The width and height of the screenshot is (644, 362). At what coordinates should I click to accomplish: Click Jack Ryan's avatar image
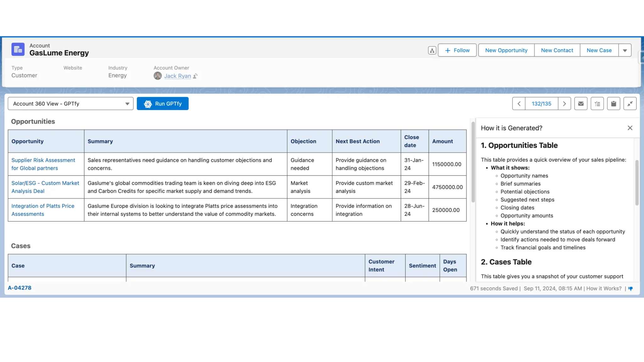[158, 76]
